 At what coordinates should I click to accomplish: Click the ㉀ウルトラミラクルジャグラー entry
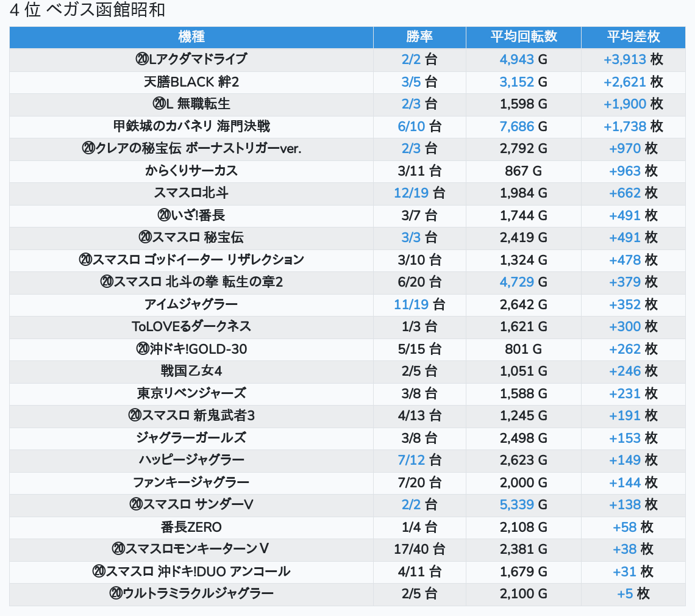tap(191, 593)
